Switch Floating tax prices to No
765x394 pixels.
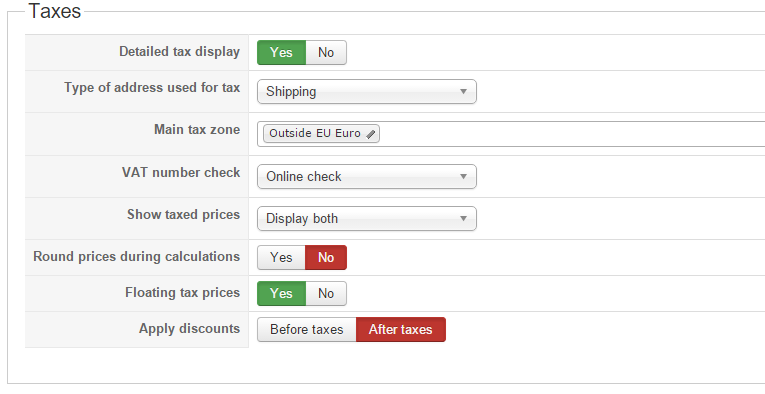tap(326, 294)
